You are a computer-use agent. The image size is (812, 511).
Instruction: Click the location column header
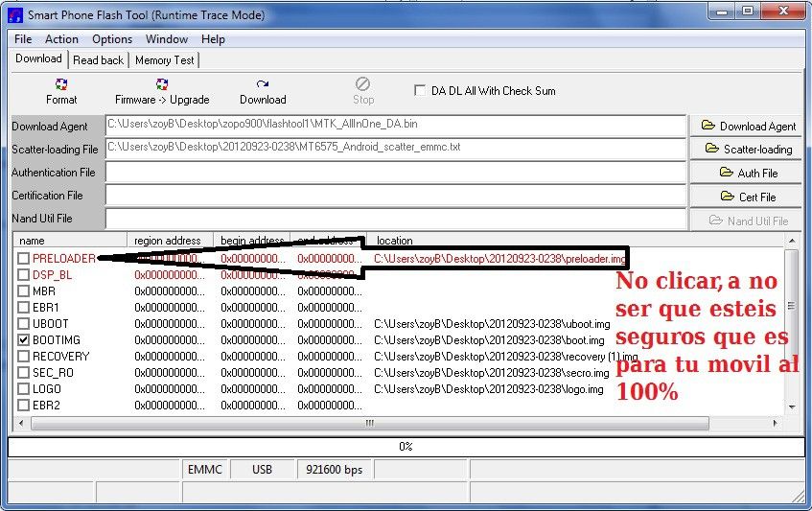(575, 241)
